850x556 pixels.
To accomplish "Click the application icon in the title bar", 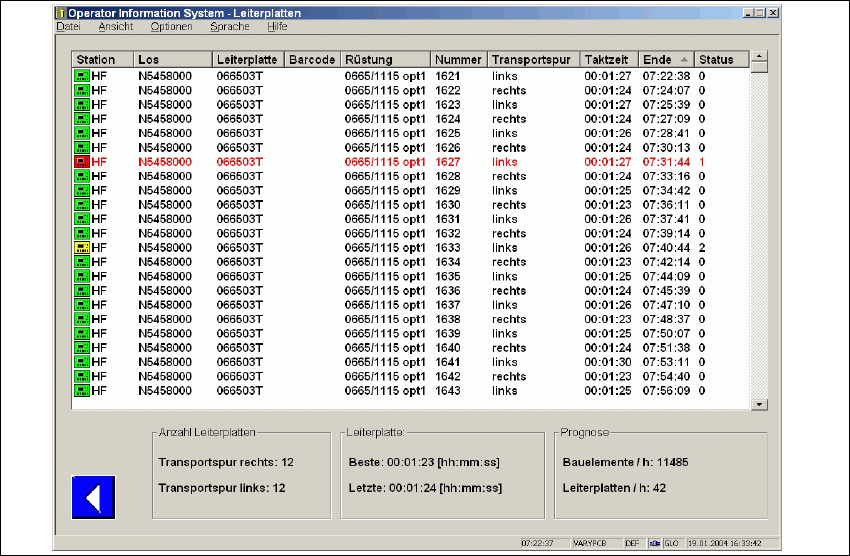I will (x=62, y=13).
